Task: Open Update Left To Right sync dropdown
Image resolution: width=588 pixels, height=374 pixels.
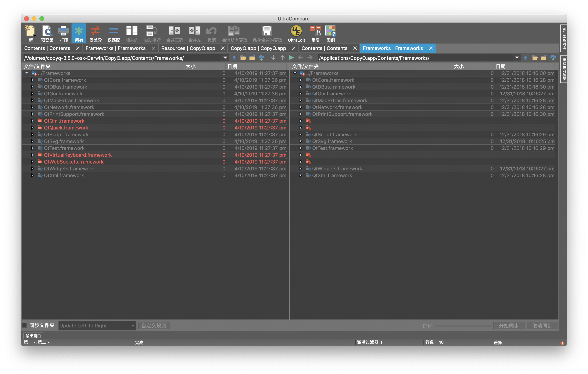Action: 97,325
